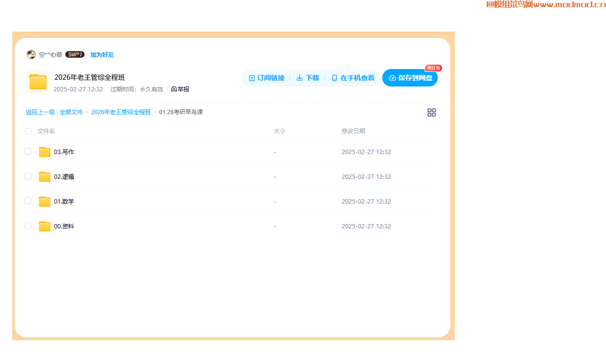Sort by 大小 column header

click(280, 131)
